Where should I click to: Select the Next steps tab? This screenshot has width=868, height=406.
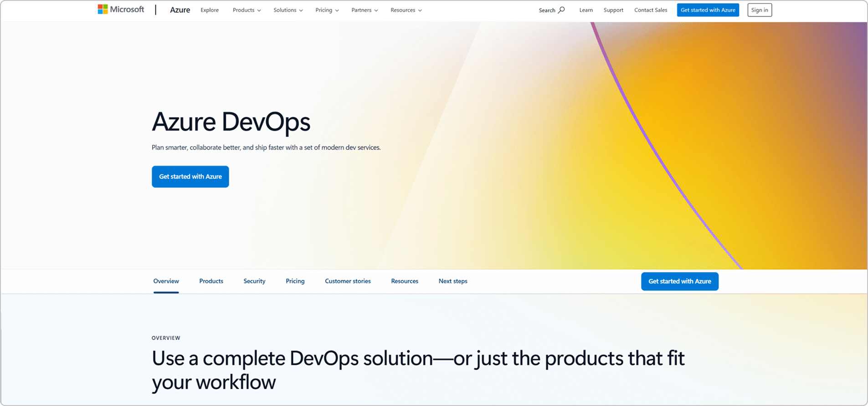[x=453, y=281]
